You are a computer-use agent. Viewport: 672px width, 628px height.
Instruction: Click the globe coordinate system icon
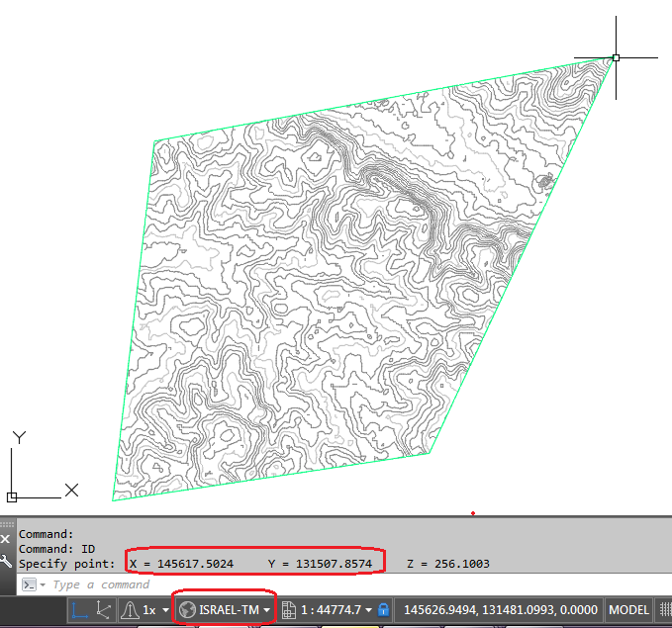187,610
